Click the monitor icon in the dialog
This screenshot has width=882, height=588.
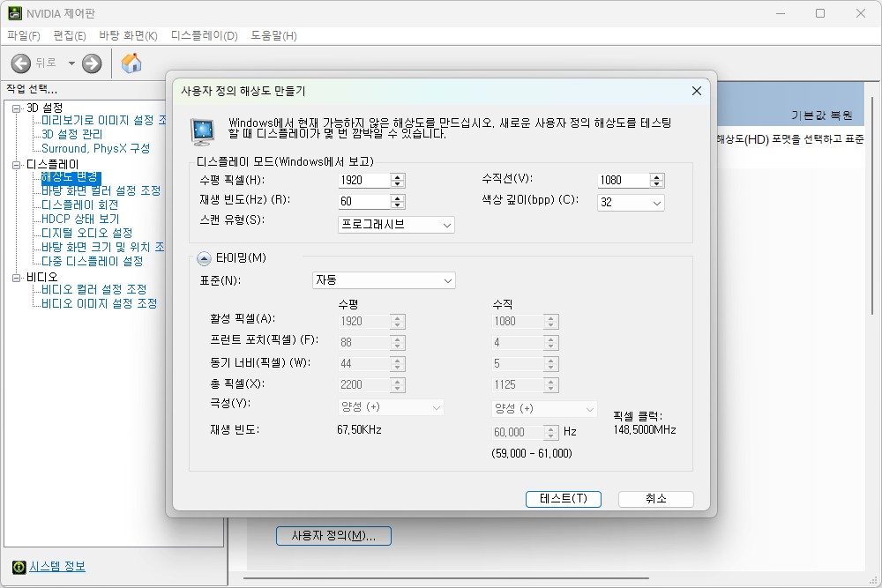[203, 132]
